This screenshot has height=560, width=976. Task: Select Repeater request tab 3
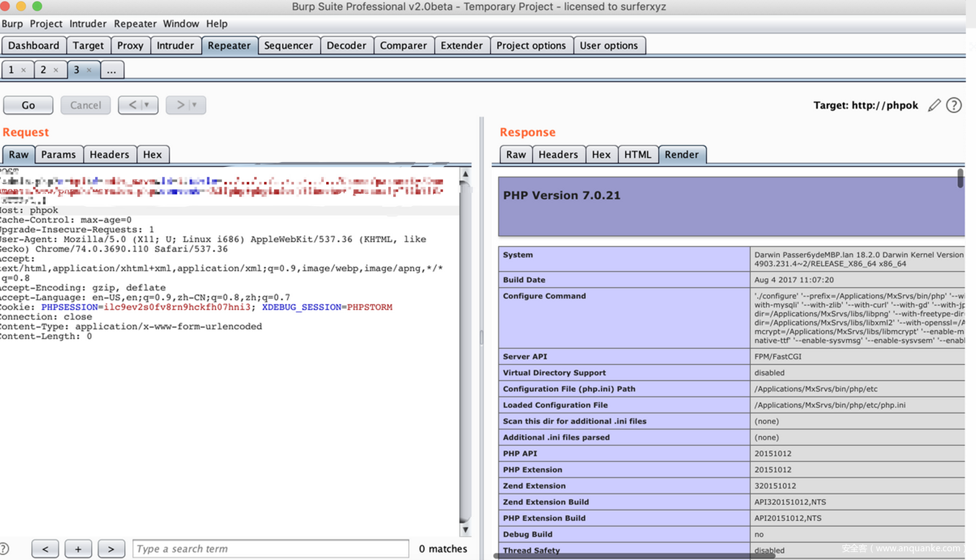(x=76, y=70)
